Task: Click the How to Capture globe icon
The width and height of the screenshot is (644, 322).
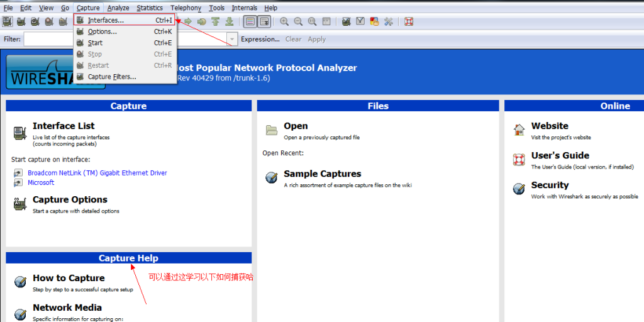Action: [20, 282]
